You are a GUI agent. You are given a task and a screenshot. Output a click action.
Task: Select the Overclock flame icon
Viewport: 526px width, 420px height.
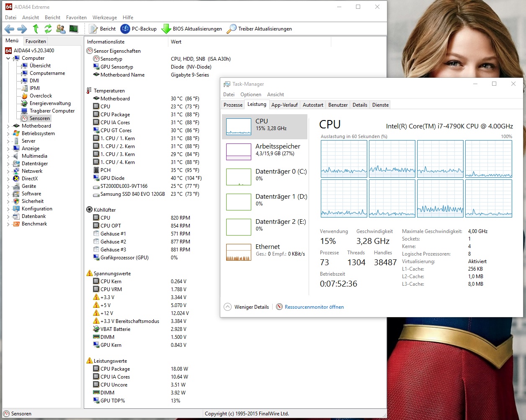(24, 96)
